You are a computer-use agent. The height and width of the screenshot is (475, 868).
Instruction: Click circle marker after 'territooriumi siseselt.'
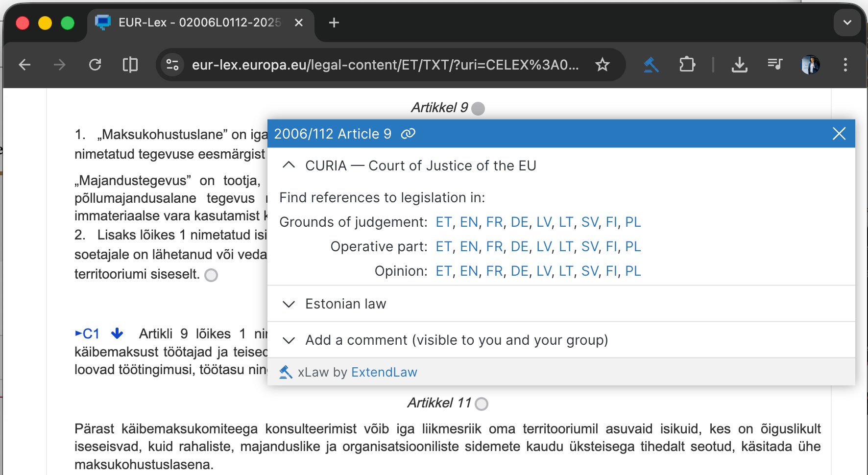211,275
